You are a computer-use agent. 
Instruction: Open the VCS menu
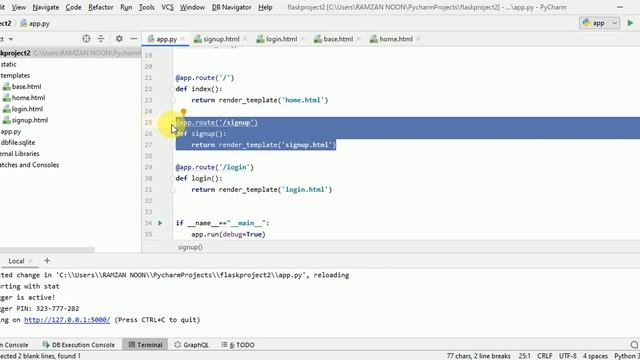[x=167, y=7]
